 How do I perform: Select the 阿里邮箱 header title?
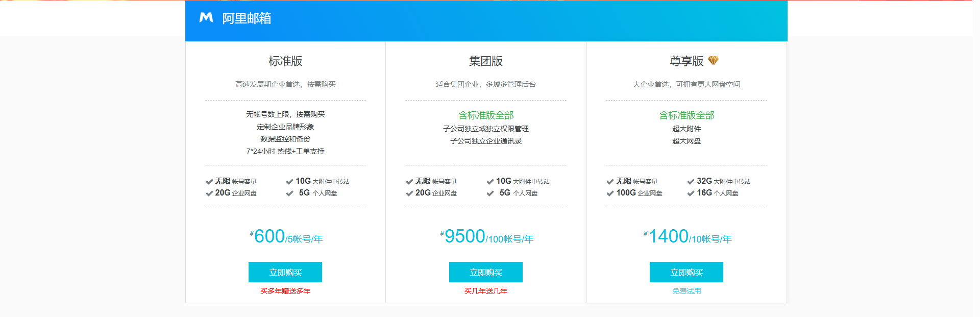(247, 18)
